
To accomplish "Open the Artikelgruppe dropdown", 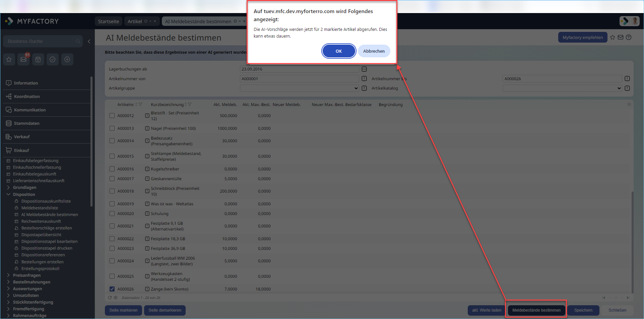I will coord(300,88).
